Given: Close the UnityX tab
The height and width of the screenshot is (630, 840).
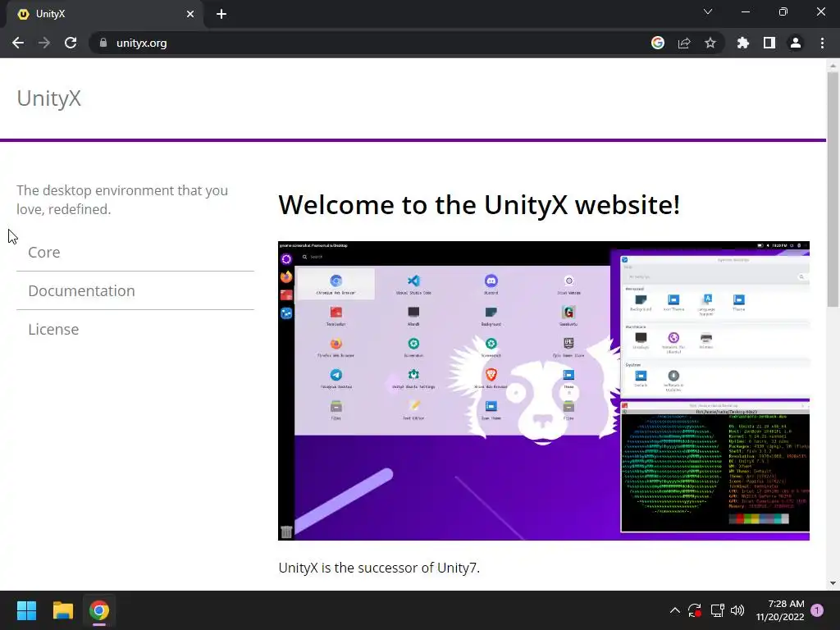Looking at the screenshot, I should (190, 14).
